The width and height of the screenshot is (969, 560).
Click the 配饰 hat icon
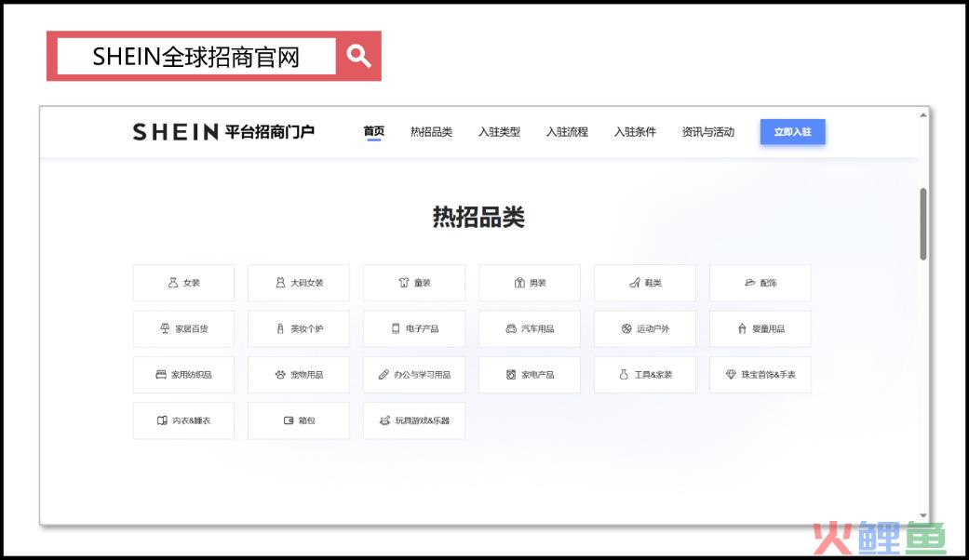(x=749, y=282)
